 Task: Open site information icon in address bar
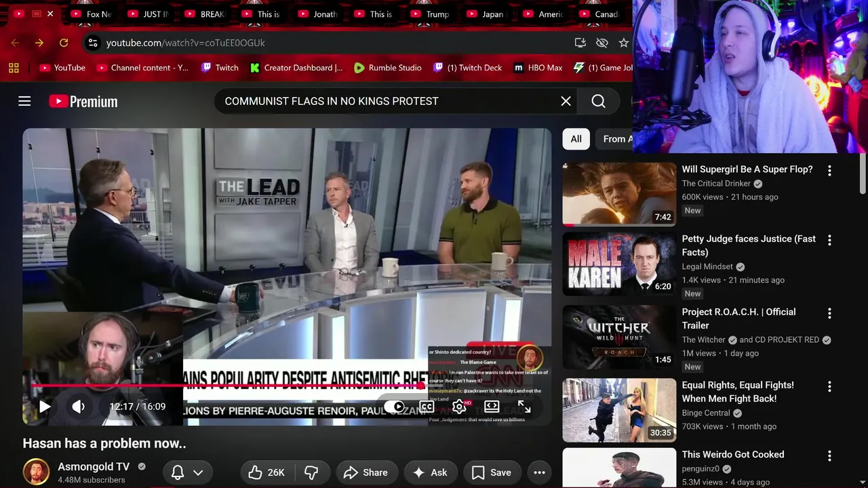tap(93, 43)
